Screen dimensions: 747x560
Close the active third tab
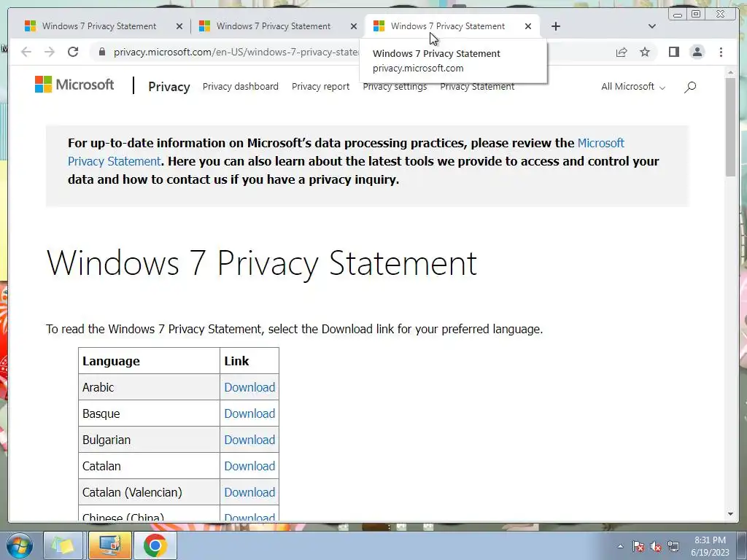(x=528, y=26)
